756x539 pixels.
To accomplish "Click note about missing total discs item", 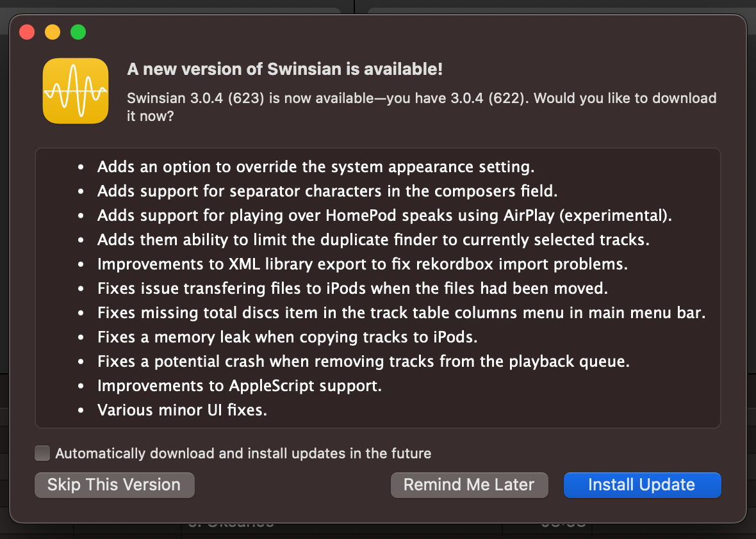I will tap(401, 312).
